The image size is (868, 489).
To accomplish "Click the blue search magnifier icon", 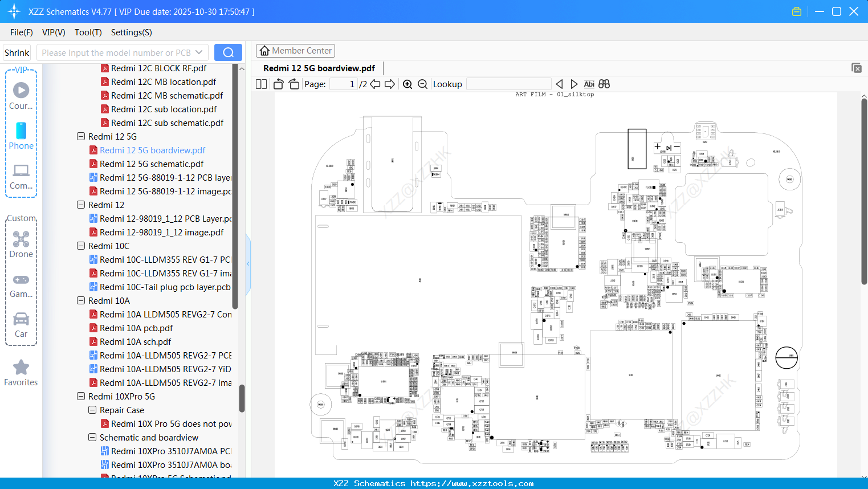I will [x=228, y=52].
